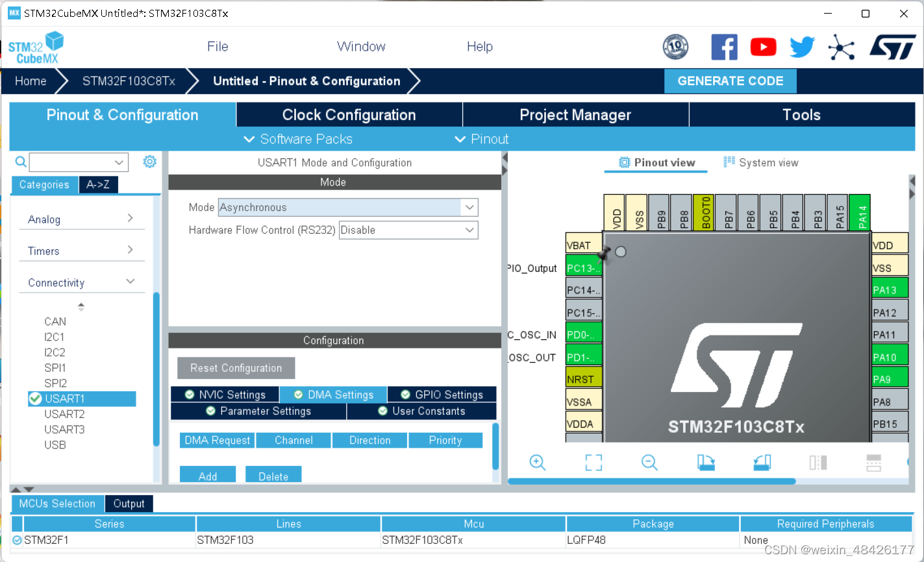924x562 pixels.
Task: Fit the chip to the view
Action: [x=593, y=462]
